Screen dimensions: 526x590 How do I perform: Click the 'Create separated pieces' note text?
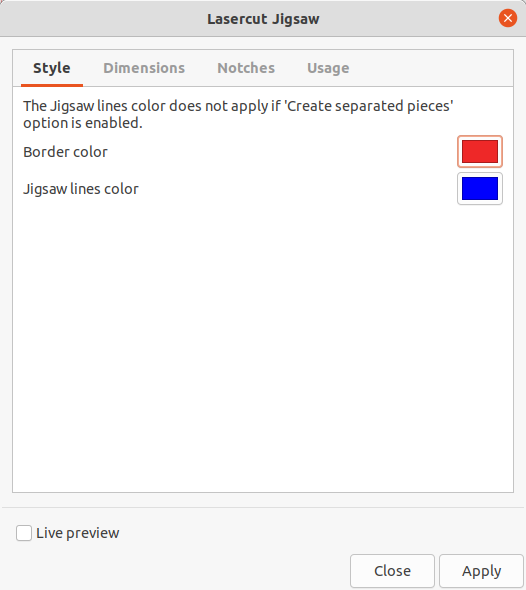point(238,114)
